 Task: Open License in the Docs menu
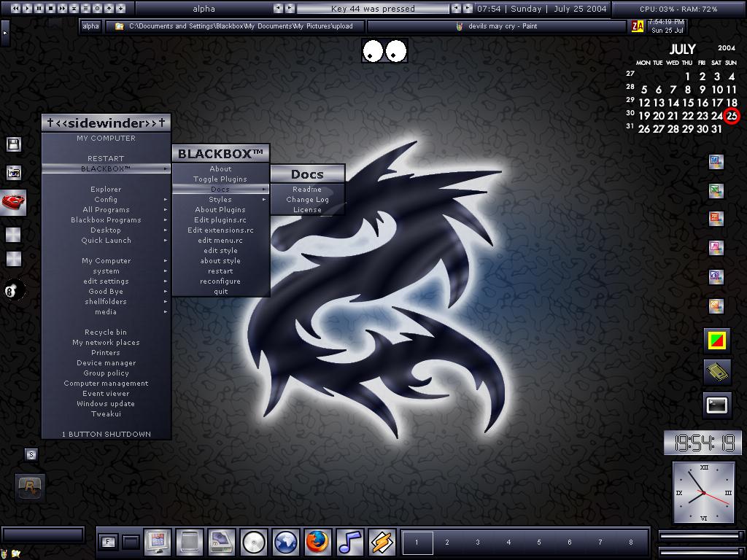click(307, 210)
